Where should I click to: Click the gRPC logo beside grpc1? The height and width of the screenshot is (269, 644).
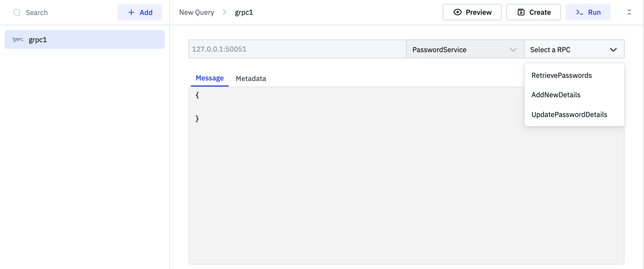18,39
